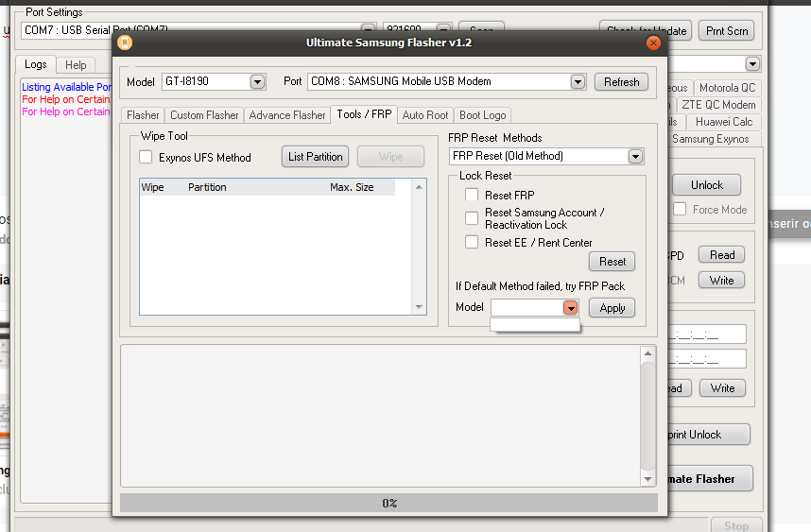
Task: Click the Stop button at the bottom right of the main window
Action: point(736,525)
